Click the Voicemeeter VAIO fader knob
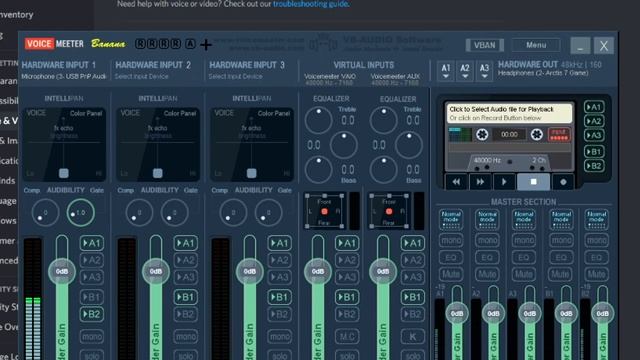The image size is (640, 360). click(x=318, y=271)
